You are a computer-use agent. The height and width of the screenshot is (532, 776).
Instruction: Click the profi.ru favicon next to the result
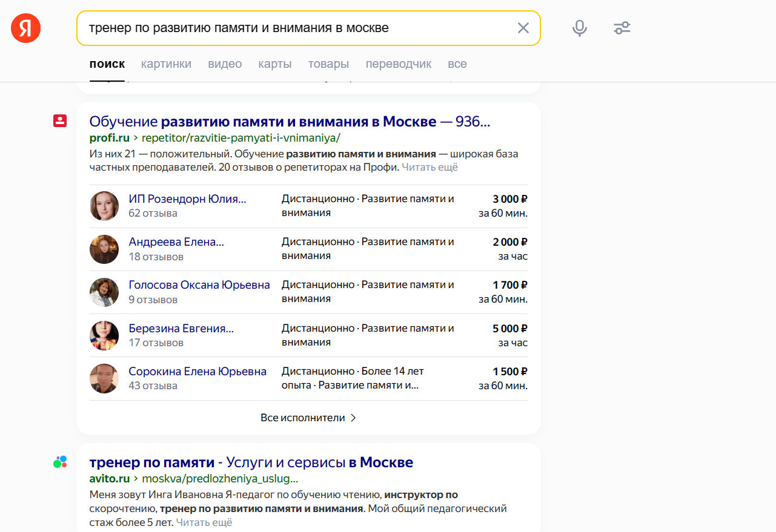[x=59, y=120]
